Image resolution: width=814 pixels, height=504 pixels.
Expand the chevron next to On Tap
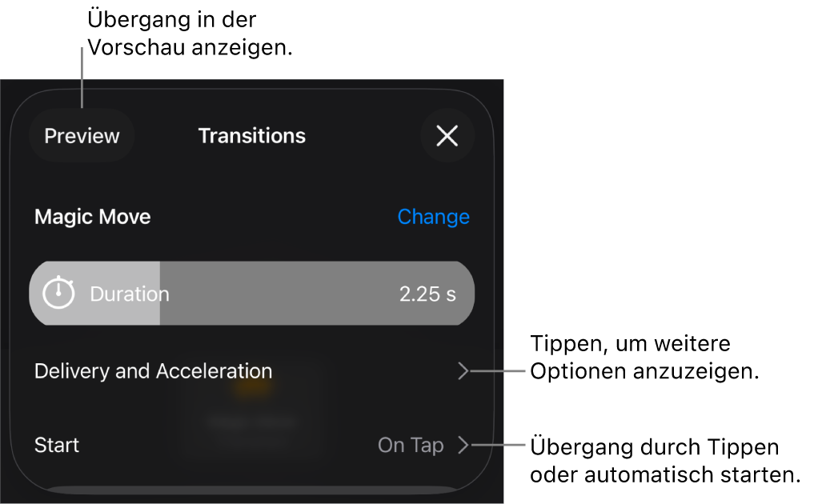463,445
